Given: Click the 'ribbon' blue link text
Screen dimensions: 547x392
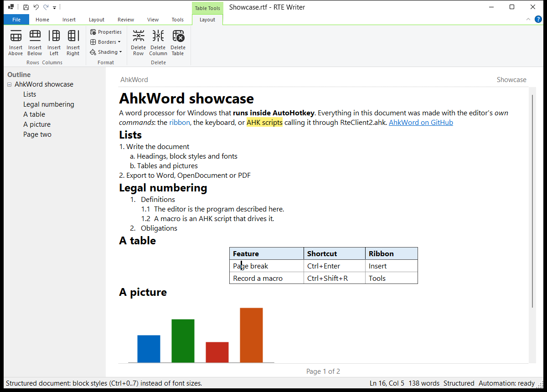Looking at the screenshot, I should point(180,122).
